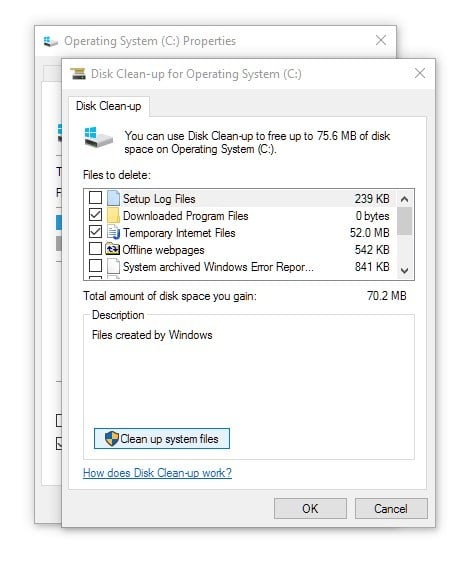Screen dimensions: 472x561
Task: Uncheck the Temporary Internet Files checkbox
Action: (x=95, y=232)
